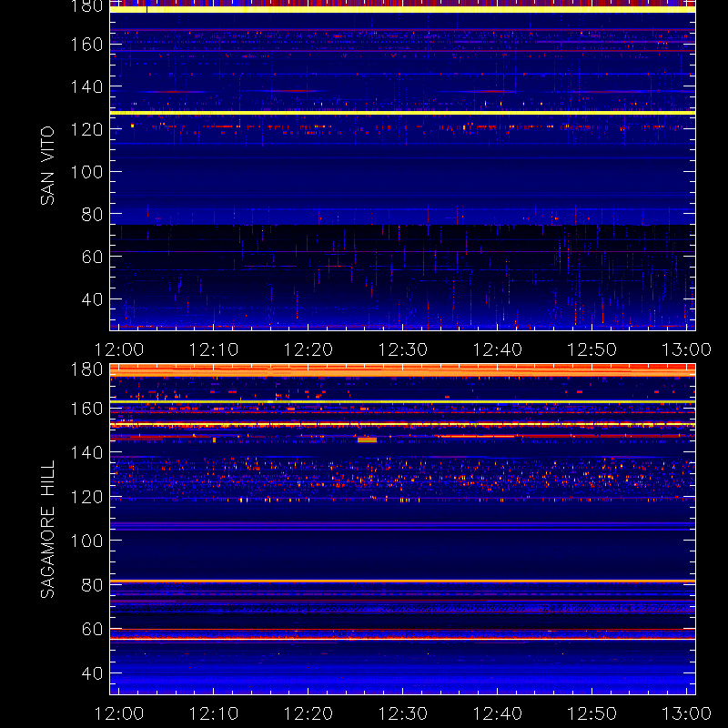Pick the 12:20 time label under SAN VITO plot
This screenshot has height=728, width=728.
point(308,349)
